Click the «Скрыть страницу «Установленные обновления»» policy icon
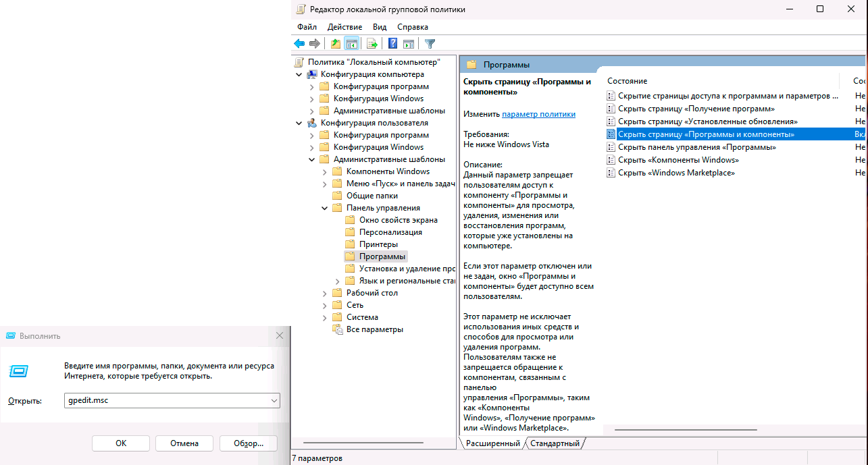This screenshot has height=465, width=868. (611, 121)
